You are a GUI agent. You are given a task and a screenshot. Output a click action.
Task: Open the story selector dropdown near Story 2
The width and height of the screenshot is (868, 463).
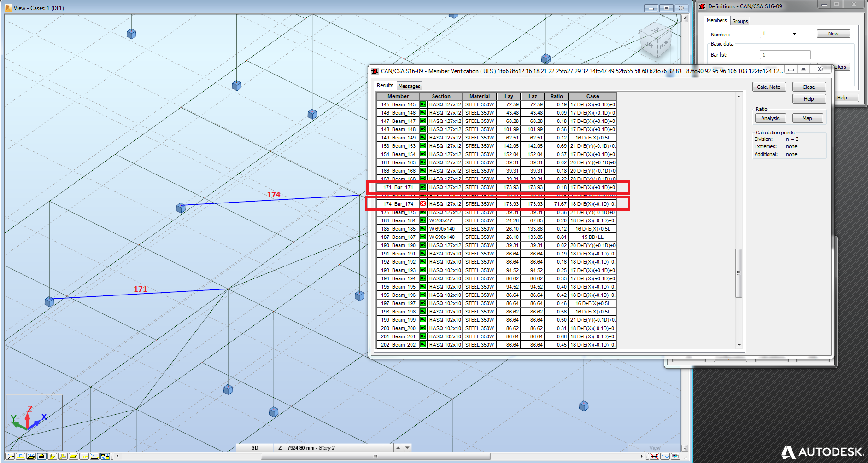click(407, 447)
